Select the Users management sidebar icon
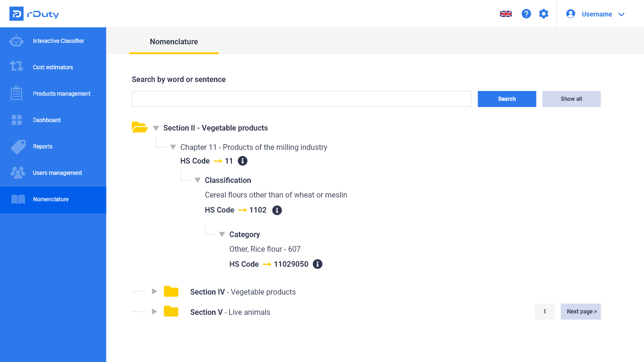Screen dimensions: 644x362 [x=16, y=173]
